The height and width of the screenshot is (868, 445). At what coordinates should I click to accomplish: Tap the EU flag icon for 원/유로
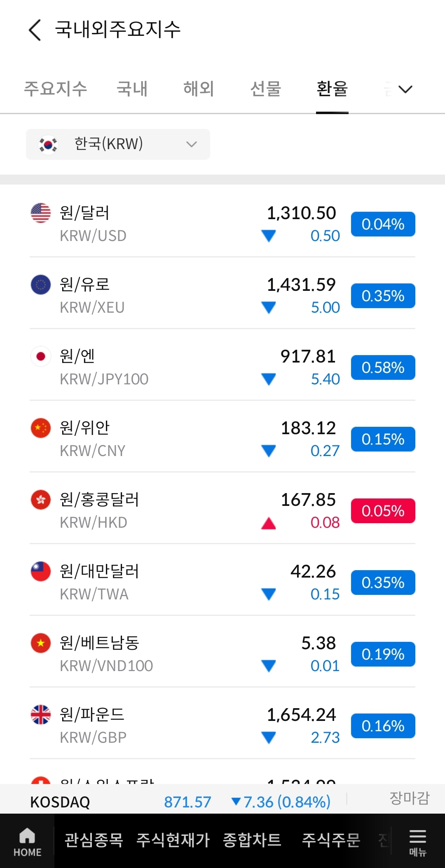[41, 285]
